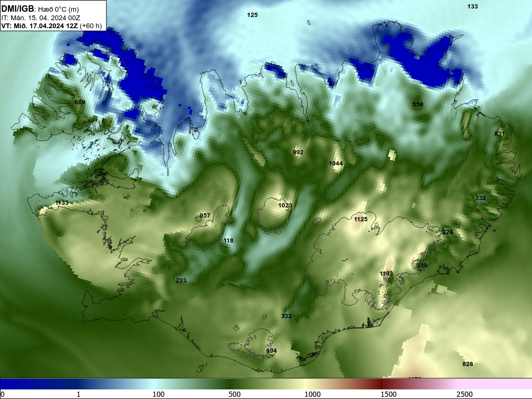Click the color scale label 500
This screenshot has width=532, height=399.
tap(235, 394)
